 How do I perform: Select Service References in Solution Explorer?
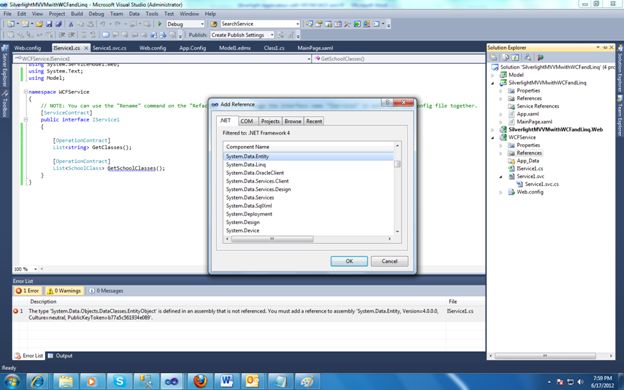tap(538, 106)
